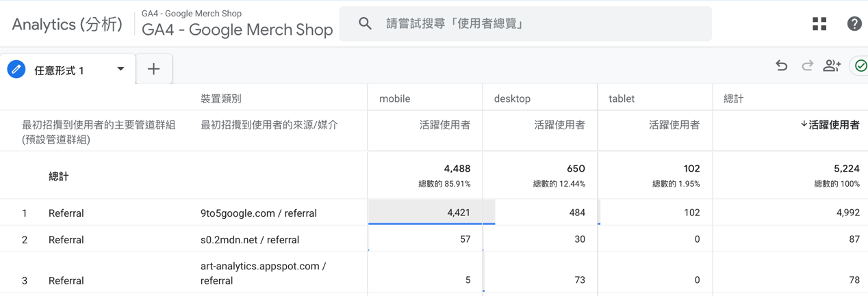
Task: Click the search magnifier icon
Action: click(x=365, y=24)
